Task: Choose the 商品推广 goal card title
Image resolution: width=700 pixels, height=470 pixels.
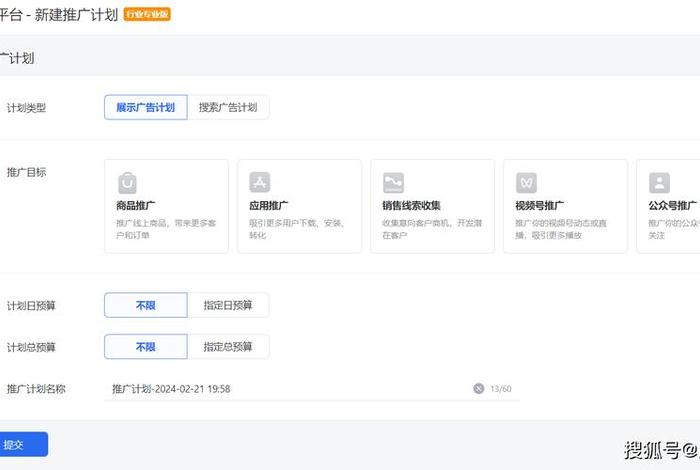Action: [136, 206]
